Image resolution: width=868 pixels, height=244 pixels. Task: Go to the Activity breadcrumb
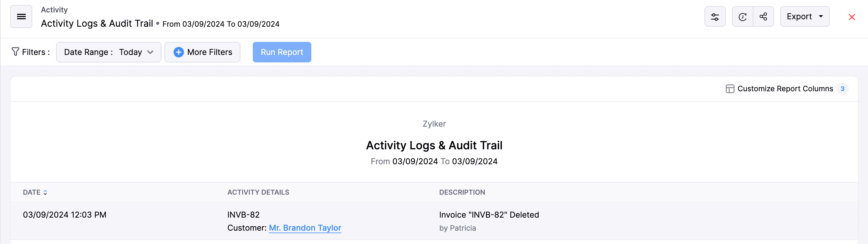click(x=54, y=9)
